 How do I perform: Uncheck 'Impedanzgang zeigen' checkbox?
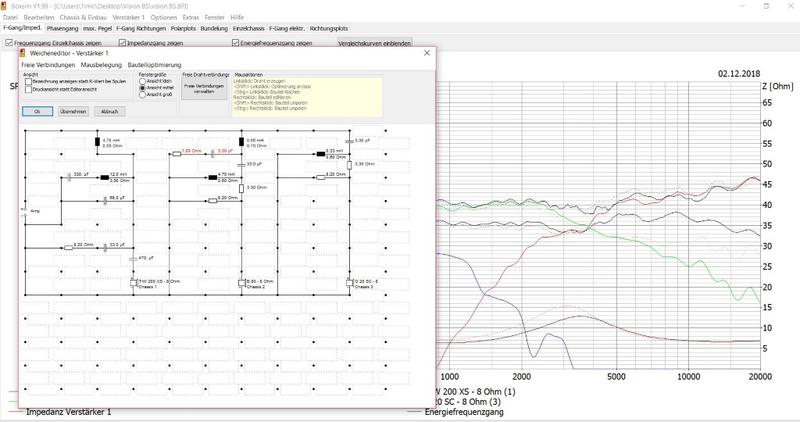(x=121, y=43)
